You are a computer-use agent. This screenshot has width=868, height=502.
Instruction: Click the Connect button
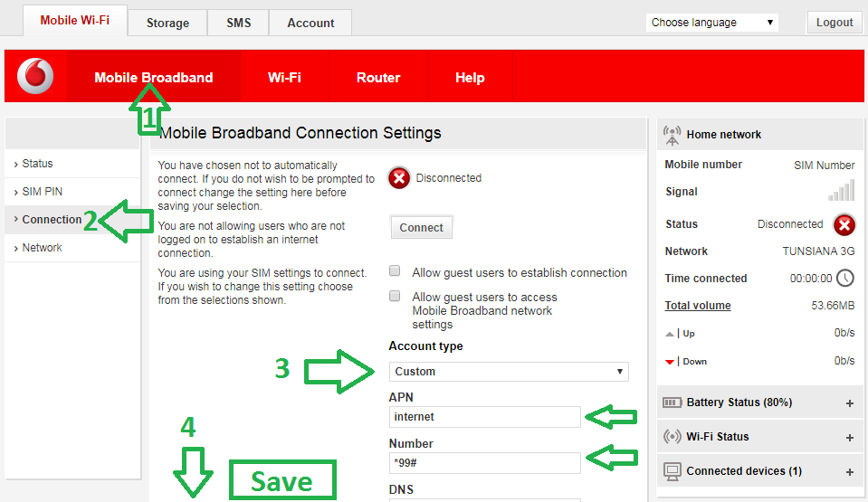click(421, 227)
